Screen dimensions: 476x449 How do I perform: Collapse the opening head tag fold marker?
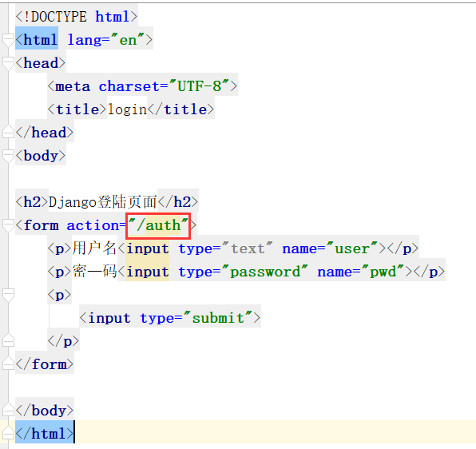[x=8, y=63]
